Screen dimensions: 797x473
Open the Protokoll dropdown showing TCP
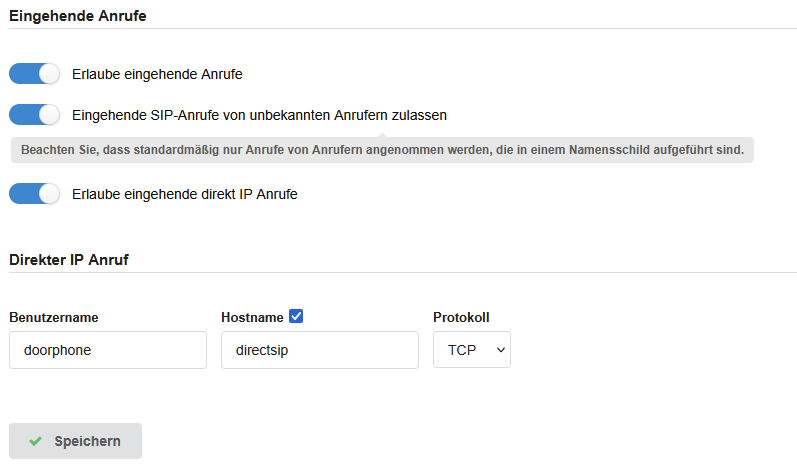pos(472,350)
